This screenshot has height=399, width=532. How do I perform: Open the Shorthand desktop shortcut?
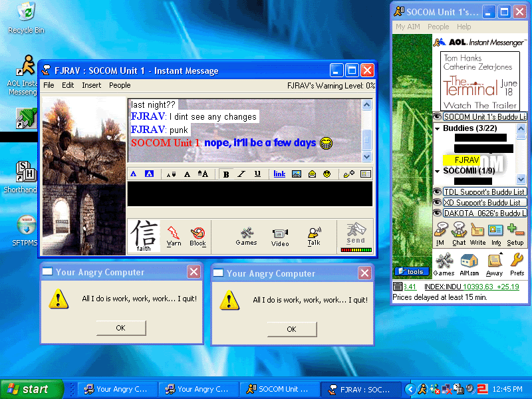21,177
